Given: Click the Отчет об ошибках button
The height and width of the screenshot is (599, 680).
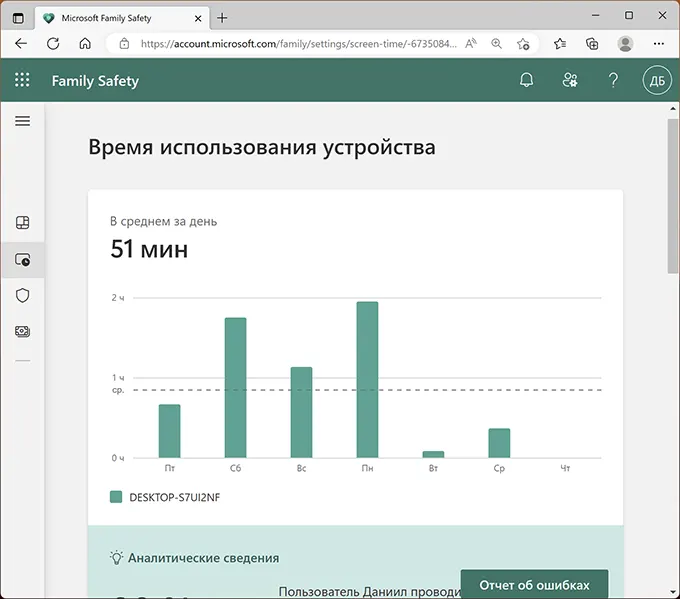Looking at the screenshot, I should [534, 584].
